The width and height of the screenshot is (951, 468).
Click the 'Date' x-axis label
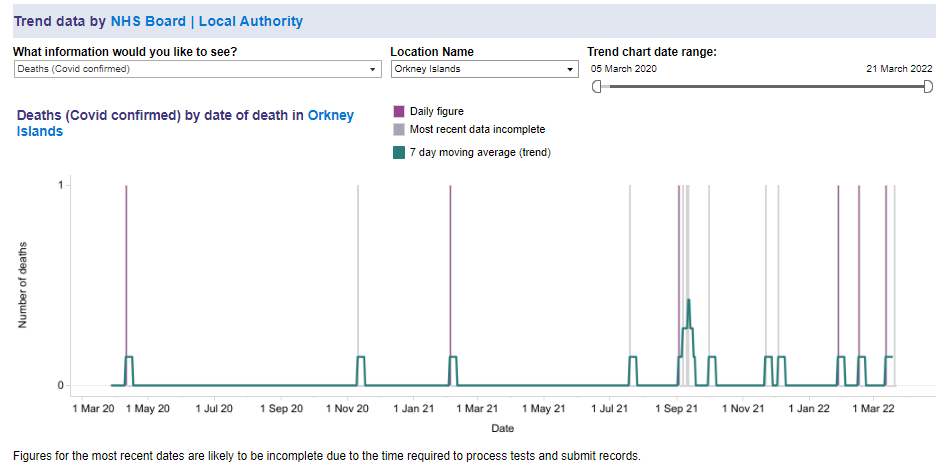[502, 428]
